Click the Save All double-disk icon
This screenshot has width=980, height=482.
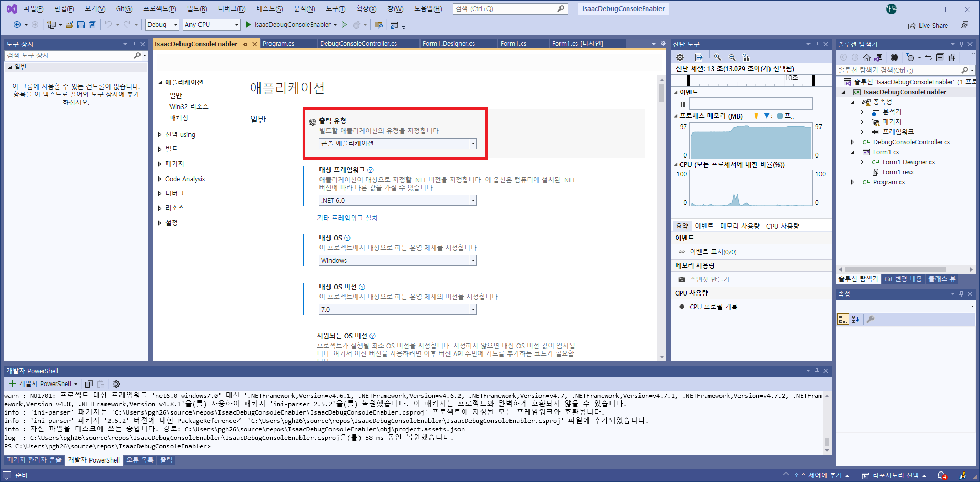(x=92, y=25)
